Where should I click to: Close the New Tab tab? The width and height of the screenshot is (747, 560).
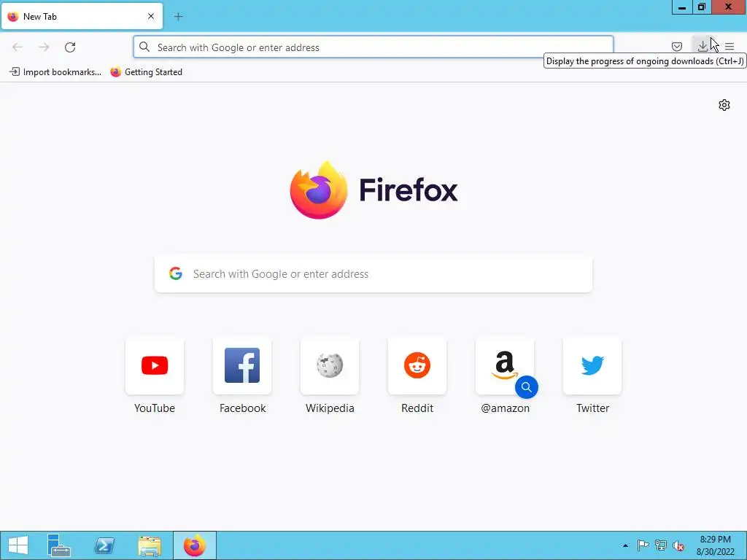[151, 16]
